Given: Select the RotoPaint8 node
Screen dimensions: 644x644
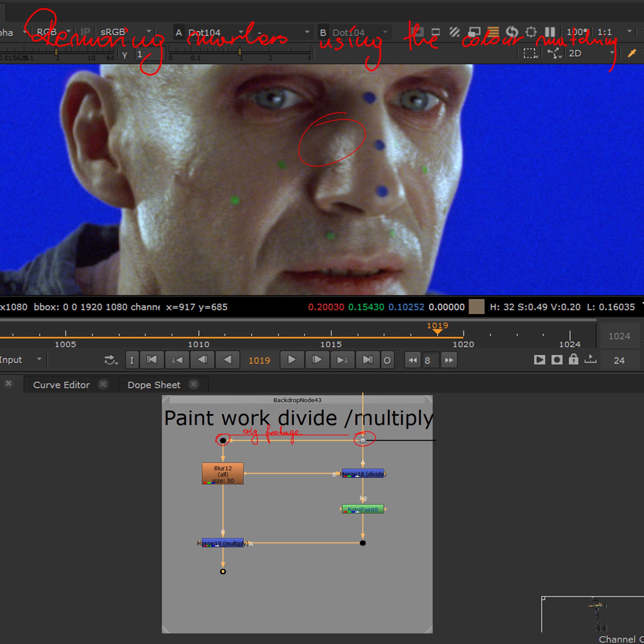Looking at the screenshot, I should [x=363, y=509].
